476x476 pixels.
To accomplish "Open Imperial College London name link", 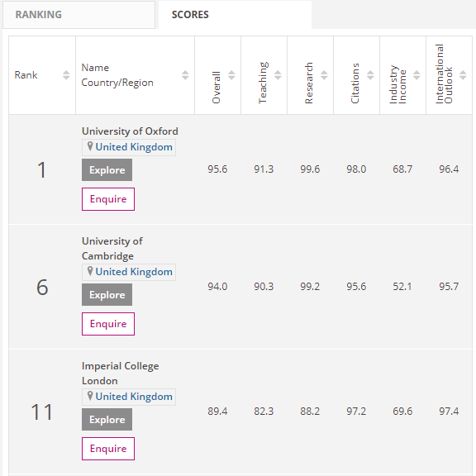I will tap(120, 374).
